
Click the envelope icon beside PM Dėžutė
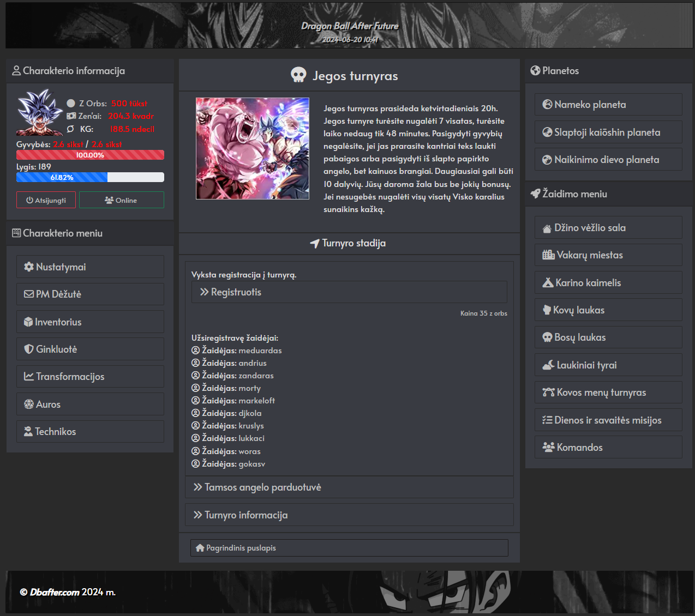tap(29, 294)
